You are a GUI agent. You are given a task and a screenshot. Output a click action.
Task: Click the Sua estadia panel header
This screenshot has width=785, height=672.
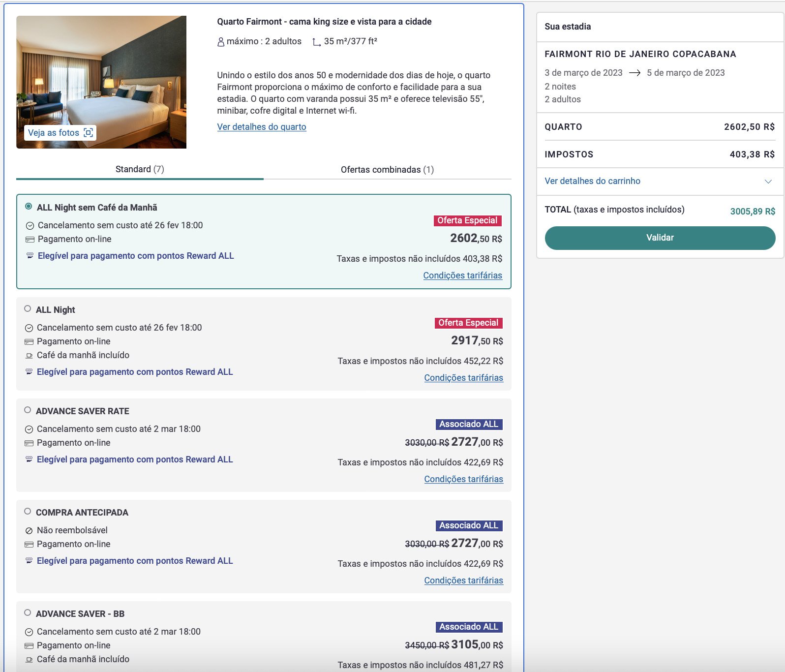click(x=568, y=27)
